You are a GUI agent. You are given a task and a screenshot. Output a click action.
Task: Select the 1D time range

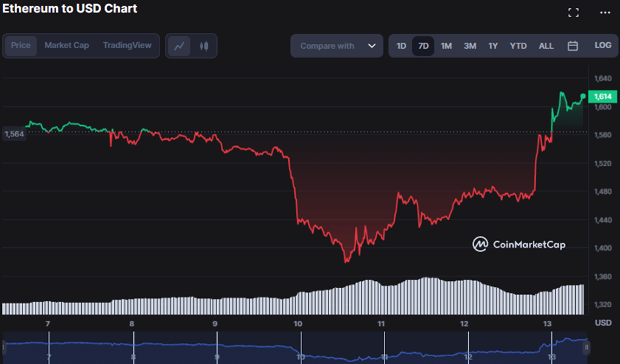[x=401, y=46]
